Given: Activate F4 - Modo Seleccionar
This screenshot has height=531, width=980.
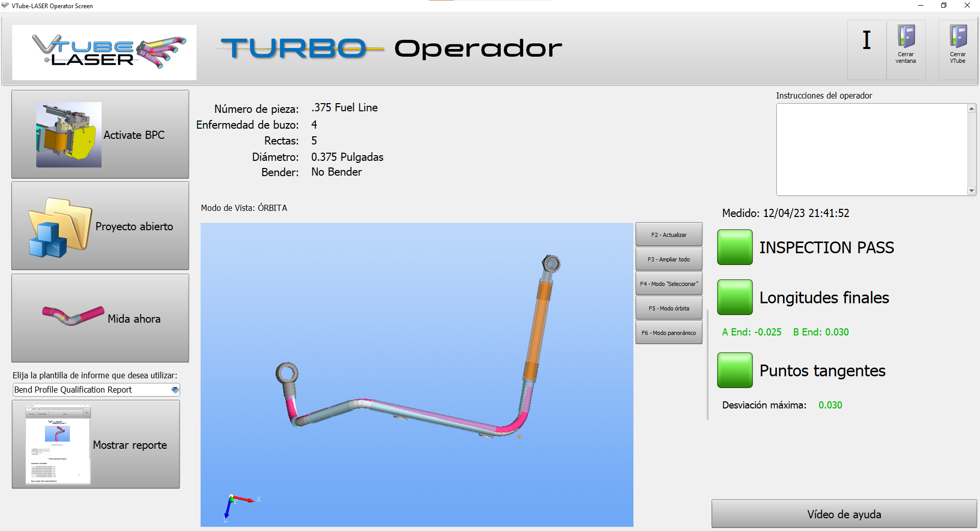Looking at the screenshot, I should [x=669, y=284].
